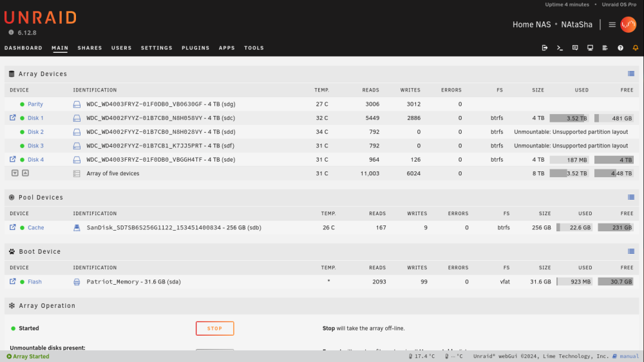Click the logout icon in header
Image resolution: width=644 pixels, height=362 pixels.
[x=545, y=48]
